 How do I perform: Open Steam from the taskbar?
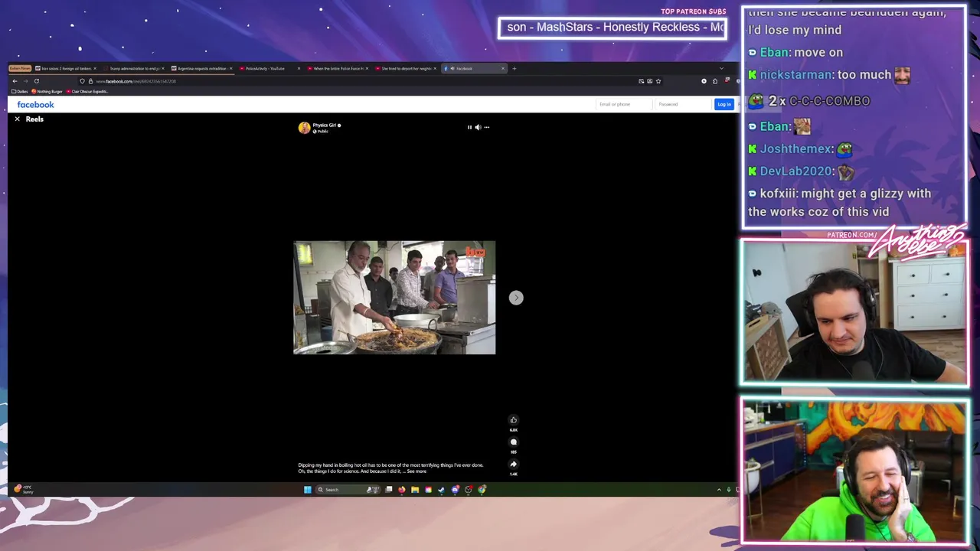click(441, 490)
